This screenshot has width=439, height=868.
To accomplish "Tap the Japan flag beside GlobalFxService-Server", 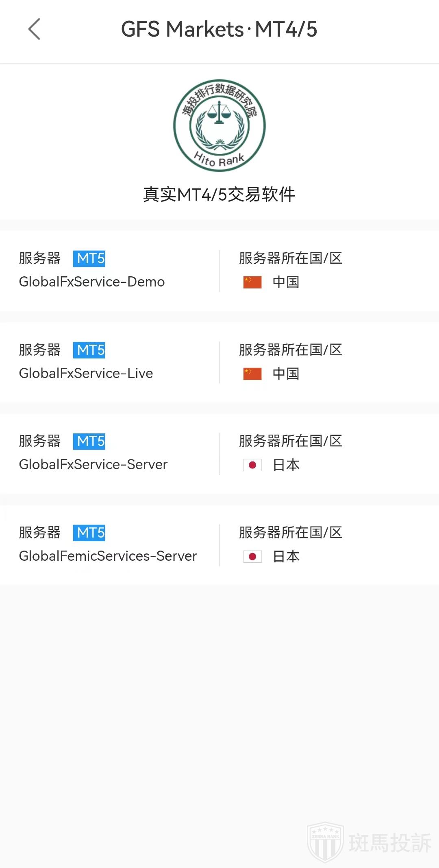I will [252, 465].
